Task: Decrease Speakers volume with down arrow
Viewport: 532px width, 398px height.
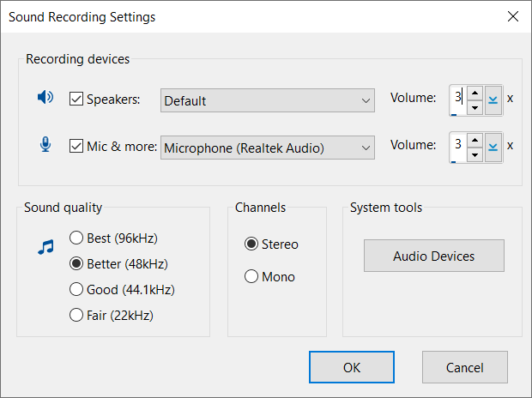Action: [475, 107]
